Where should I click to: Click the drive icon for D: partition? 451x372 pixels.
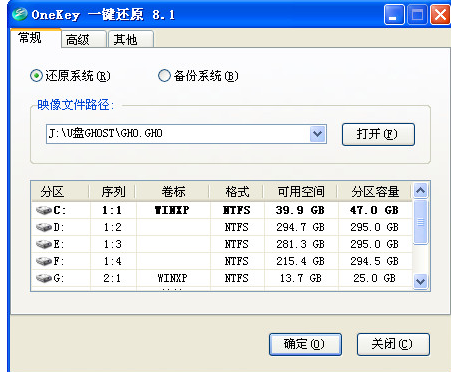pyautogui.click(x=44, y=227)
